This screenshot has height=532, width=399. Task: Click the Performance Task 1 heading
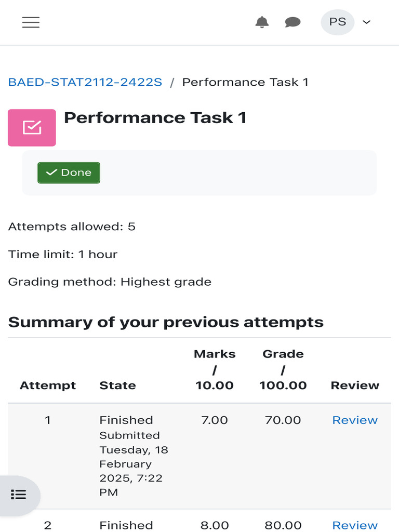pyautogui.click(x=155, y=118)
